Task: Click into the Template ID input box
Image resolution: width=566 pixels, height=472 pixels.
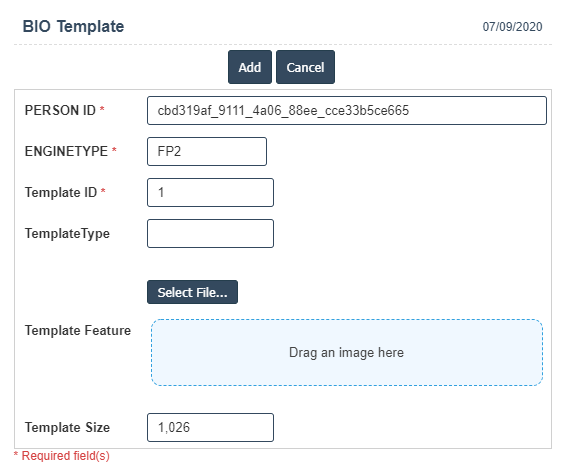Action: [x=210, y=192]
